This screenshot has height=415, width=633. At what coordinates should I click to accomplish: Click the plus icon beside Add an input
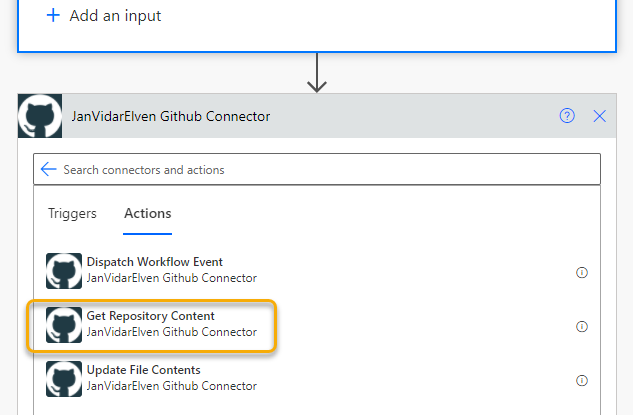53,16
